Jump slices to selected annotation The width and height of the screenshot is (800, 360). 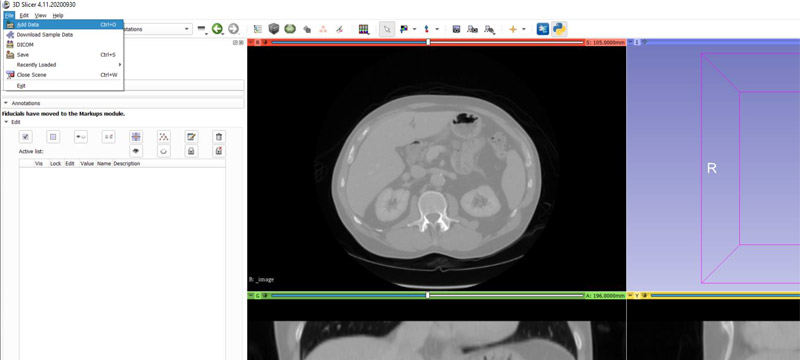click(136, 137)
